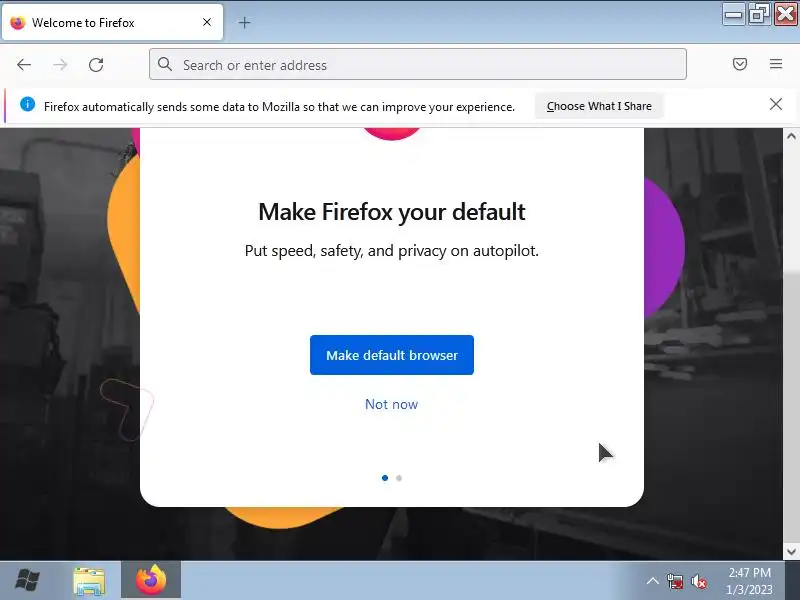800x600 pixels.
Task: Click the search magnifier in address bar
Action: 165,64
